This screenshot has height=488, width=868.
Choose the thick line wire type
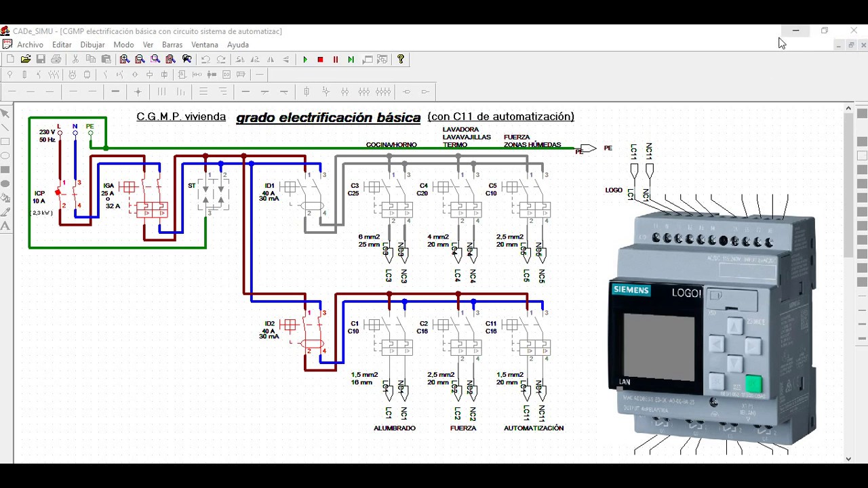[x=115, y=91]
